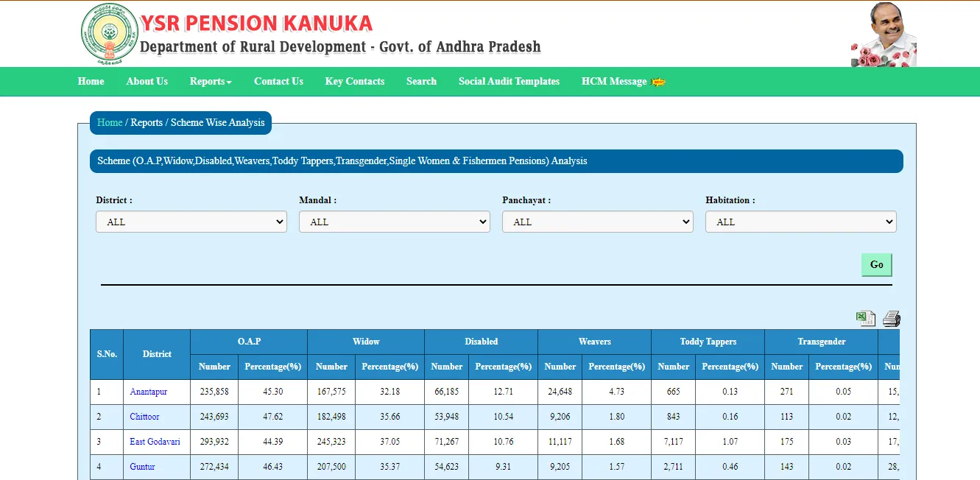
Task: Open the East Godavari district link
Action: (x=155, y=442)
